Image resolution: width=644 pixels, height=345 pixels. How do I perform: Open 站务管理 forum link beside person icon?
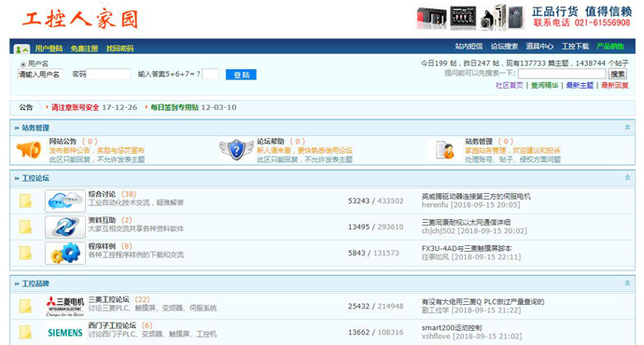point(479,142)
